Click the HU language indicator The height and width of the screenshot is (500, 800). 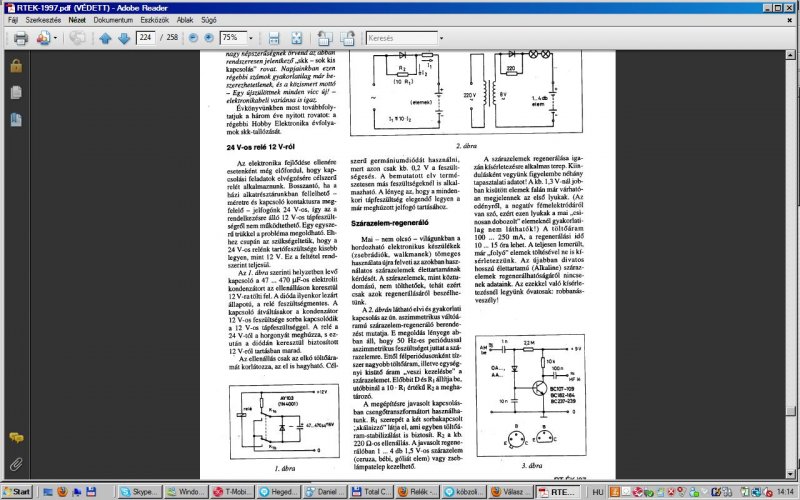(597, 492)
